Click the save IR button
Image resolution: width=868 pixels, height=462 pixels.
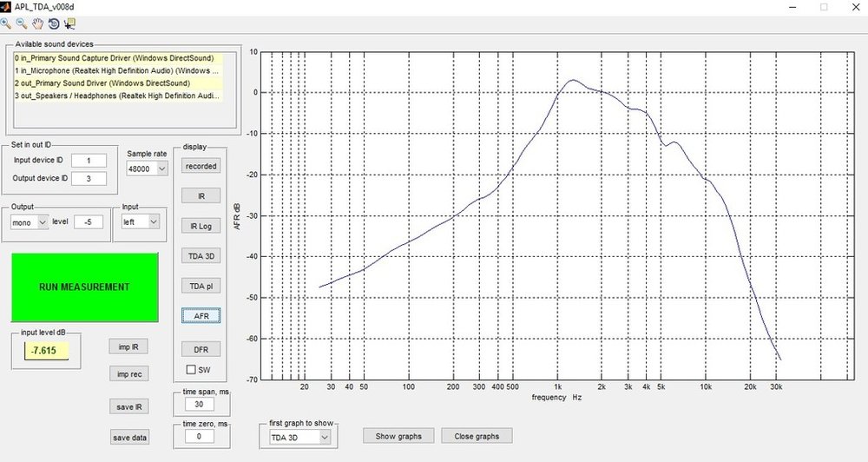pos(129,406)
